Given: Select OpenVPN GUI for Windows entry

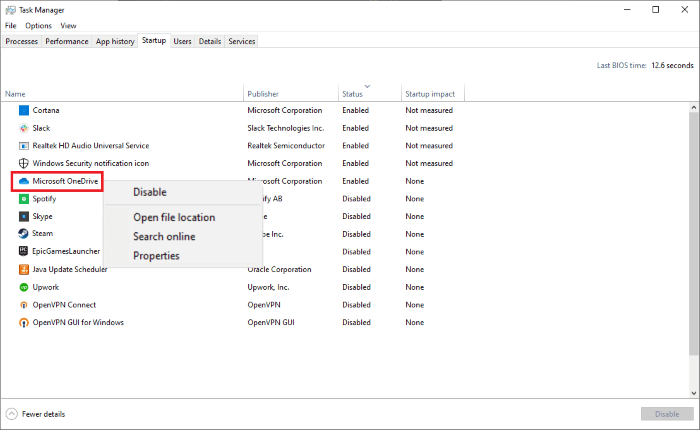Looking at the screenshot, I should click(x=78, y=322).
